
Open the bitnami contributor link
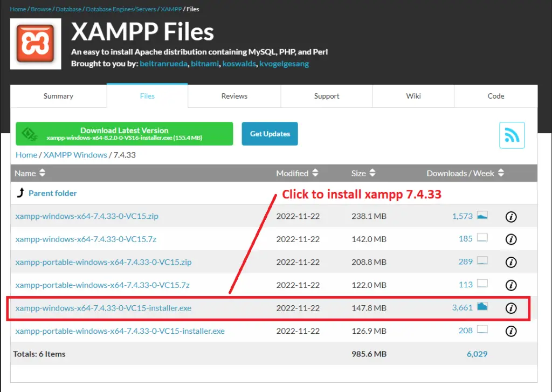204,63
